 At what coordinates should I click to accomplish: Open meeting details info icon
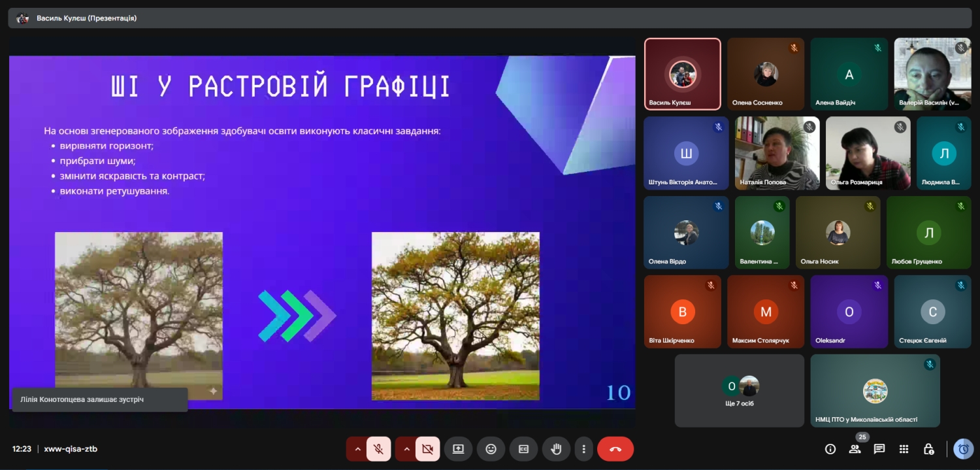click(830, 449)
